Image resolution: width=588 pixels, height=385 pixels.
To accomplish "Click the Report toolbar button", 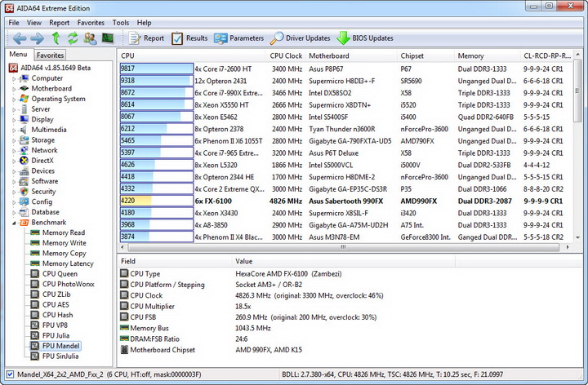I will (146, 38).
